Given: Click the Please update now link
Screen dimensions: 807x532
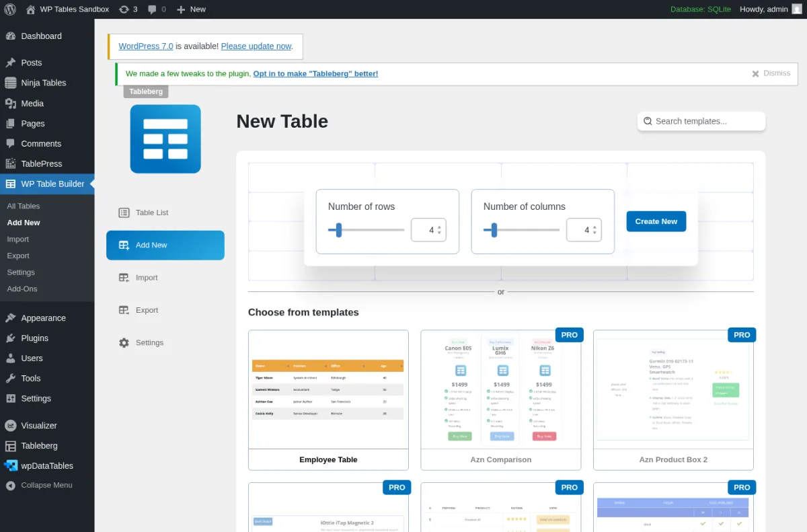Looking at the screenshot, I should [x=256, y=46].
